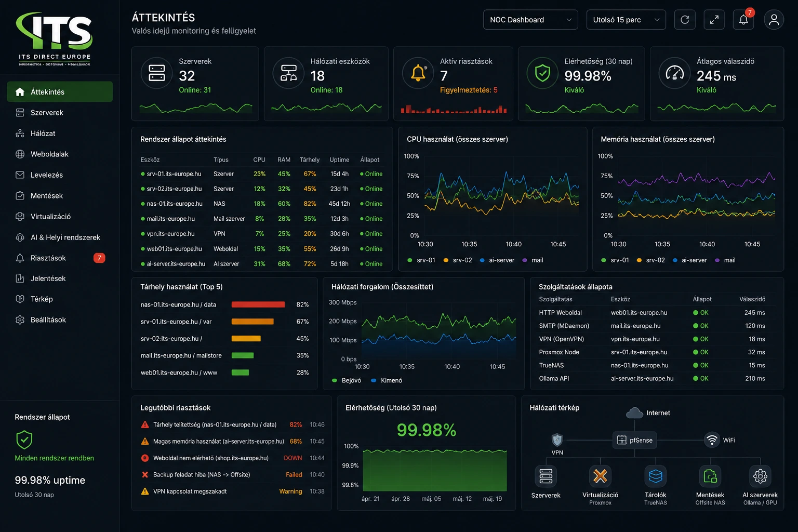Viewport: 798px width, 532px height.
Task: Toggle Bejövő series in network traffic legend
Action: (347, 381)
